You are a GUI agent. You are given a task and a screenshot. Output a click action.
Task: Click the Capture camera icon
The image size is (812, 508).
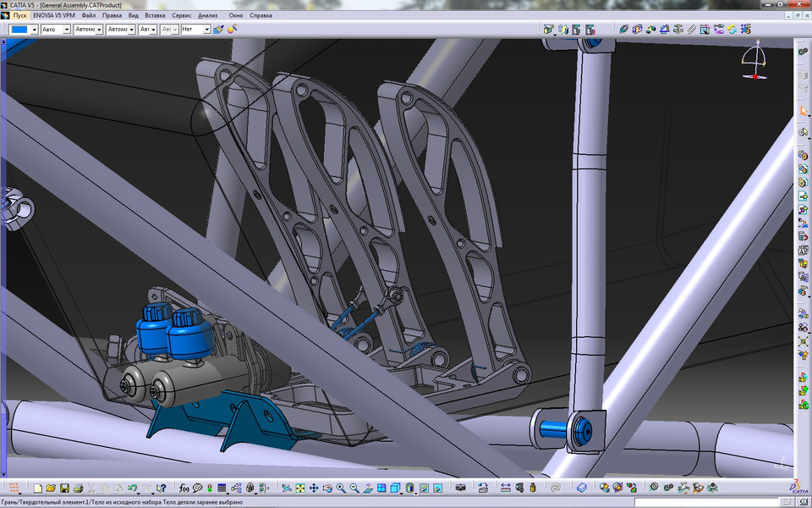(459, 489)
